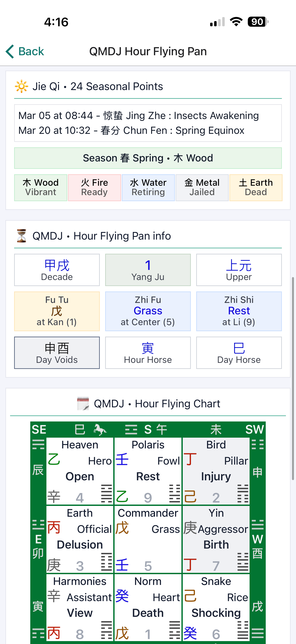Tap the hourglass icon next to QMDJ info

22,236
